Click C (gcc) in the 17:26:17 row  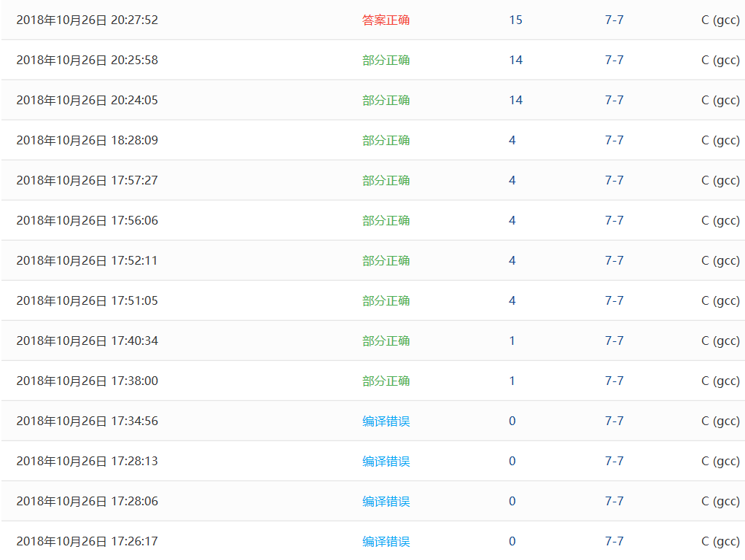[720, 541]
